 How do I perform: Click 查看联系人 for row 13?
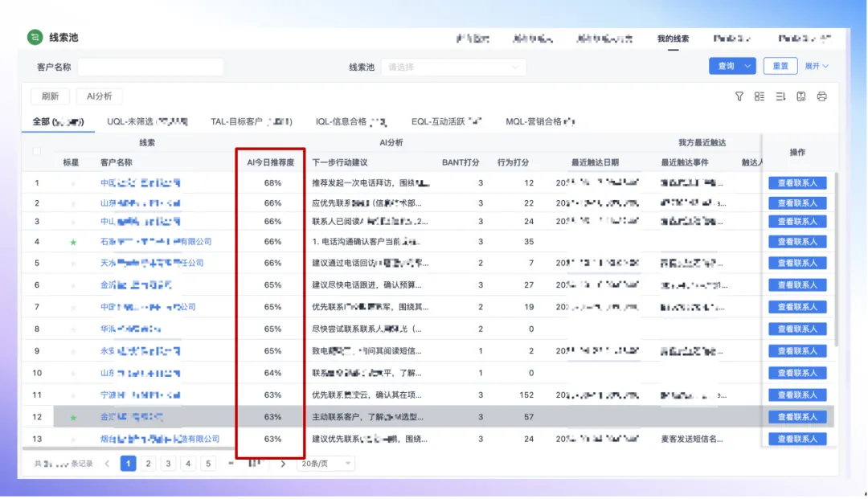click(798, 440)
